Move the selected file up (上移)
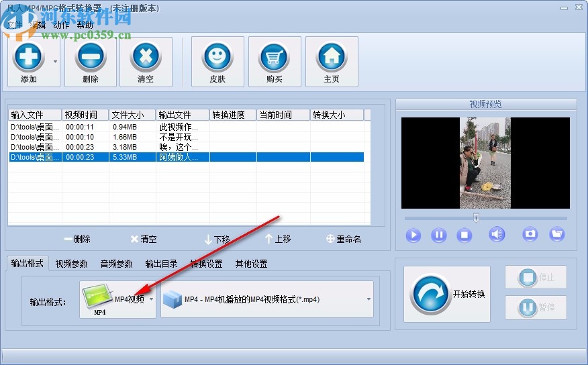 [x=278, y=239]
